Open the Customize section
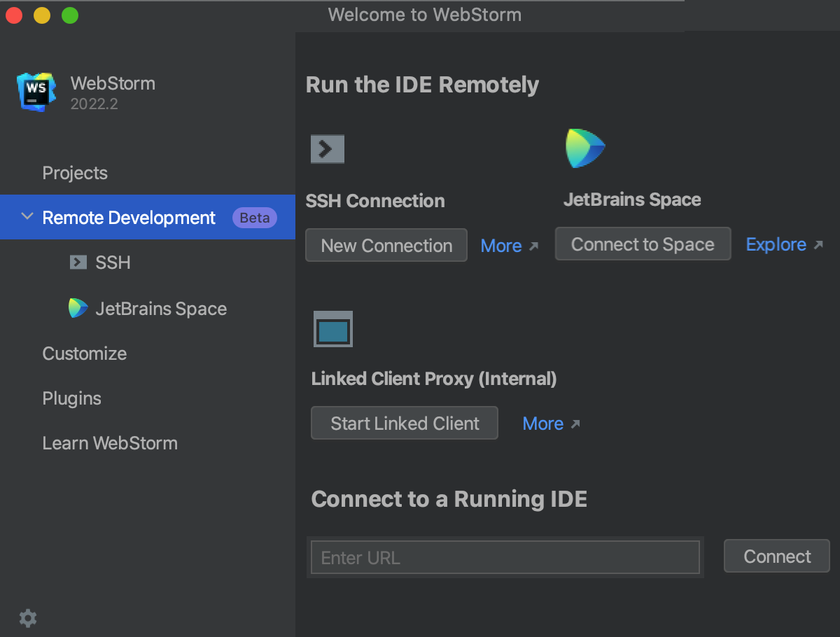The width and height of the screenshot is (840, 637). [84, 353]
